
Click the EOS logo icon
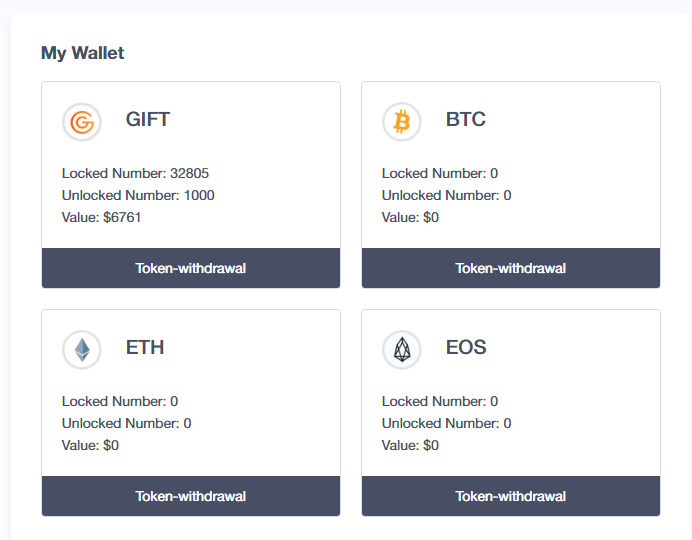pos(402,350)
